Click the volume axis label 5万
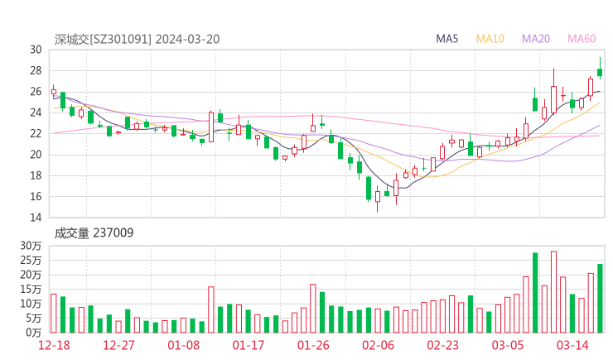This screenshot has width=613, height=364. click(34, 318)
